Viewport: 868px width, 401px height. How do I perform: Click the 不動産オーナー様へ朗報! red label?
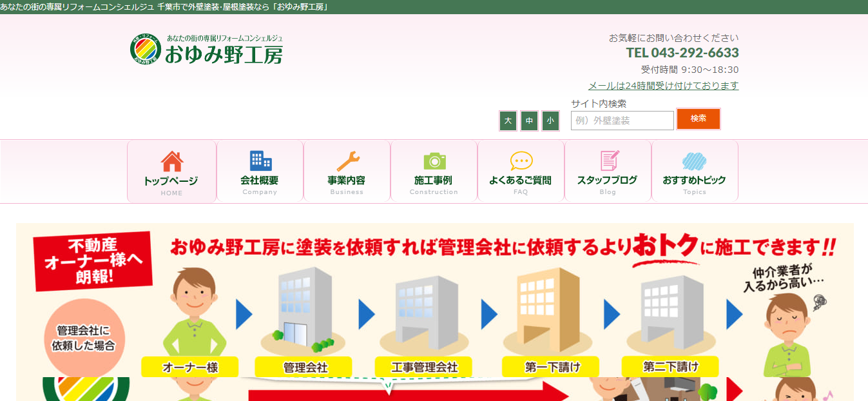[92, 260]
